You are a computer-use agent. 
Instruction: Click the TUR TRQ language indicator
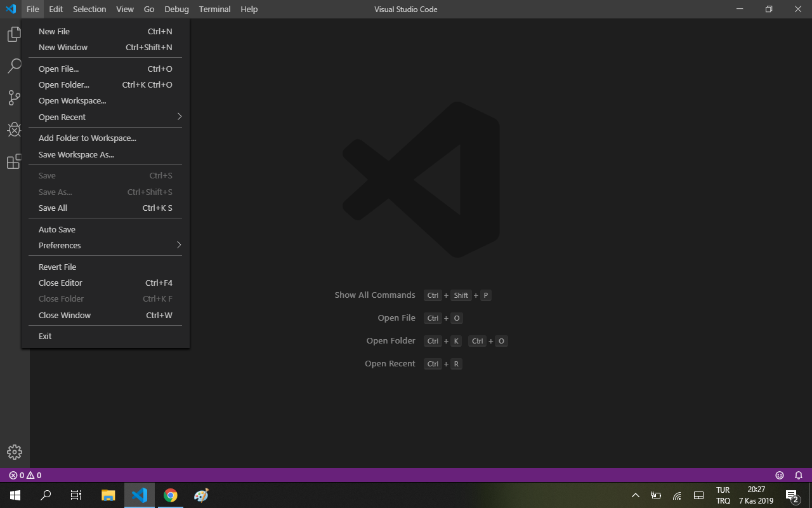[x=723, y=495]
